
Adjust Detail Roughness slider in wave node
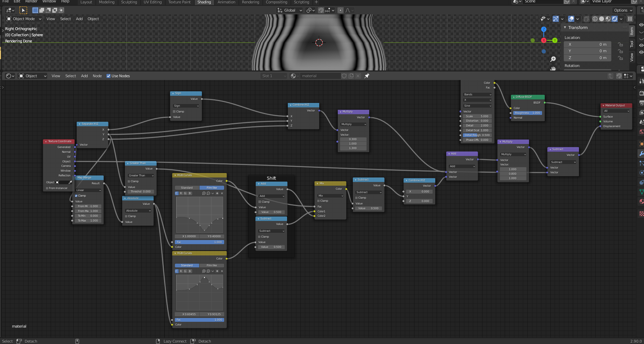(x=477, y=135)
